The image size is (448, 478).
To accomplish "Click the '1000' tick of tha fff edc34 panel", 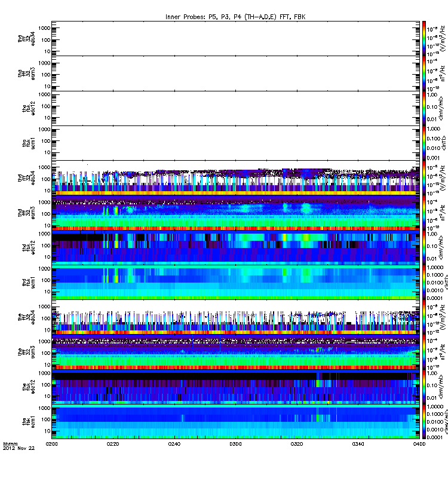I will point(44,28).
